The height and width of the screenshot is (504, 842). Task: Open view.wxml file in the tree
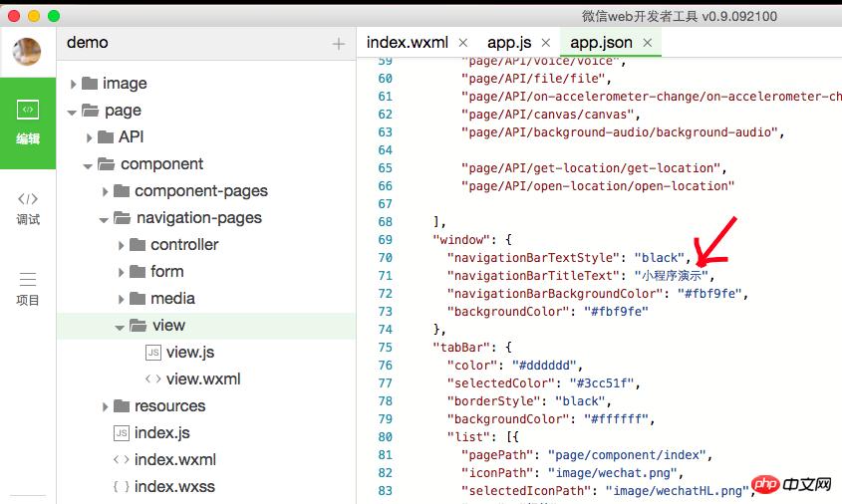point(202,379)
